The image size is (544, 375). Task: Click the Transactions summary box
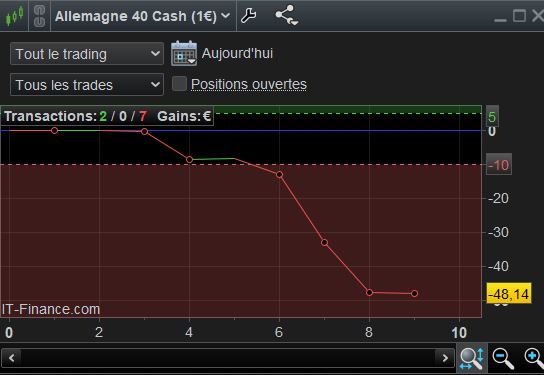click(107, 116)
